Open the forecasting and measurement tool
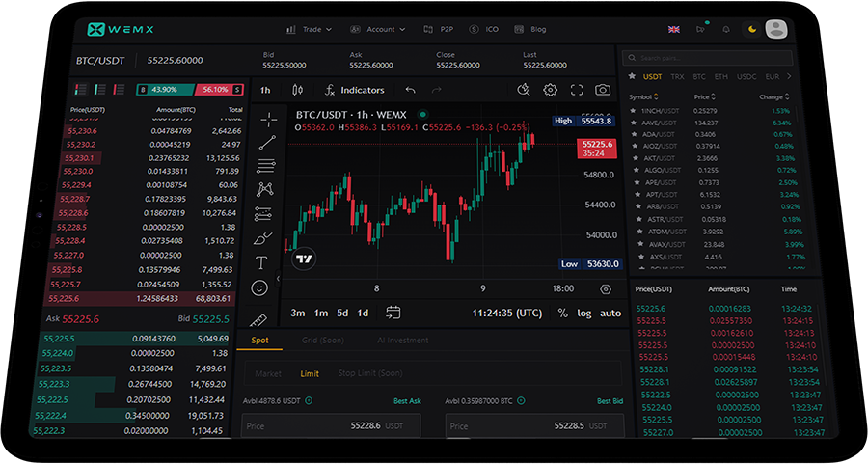The width and height of the screenshot is (868, 464). 263,214
